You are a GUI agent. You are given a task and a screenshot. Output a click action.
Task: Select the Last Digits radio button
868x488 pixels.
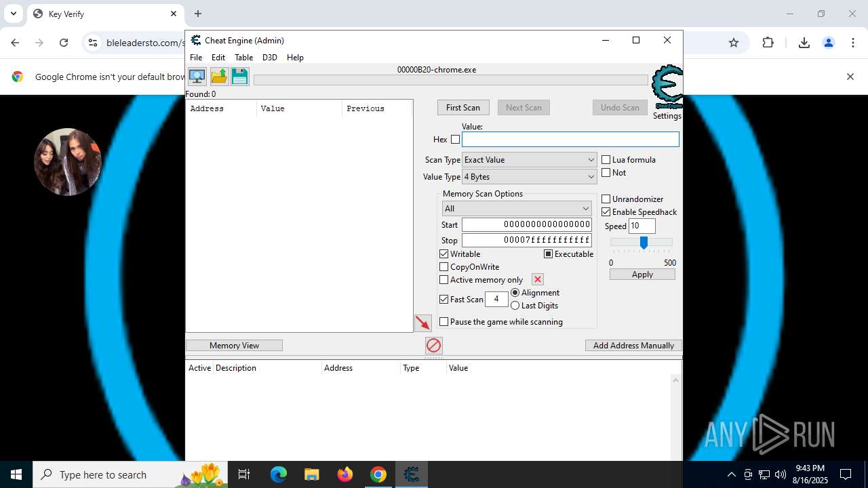tap(515, 306)
